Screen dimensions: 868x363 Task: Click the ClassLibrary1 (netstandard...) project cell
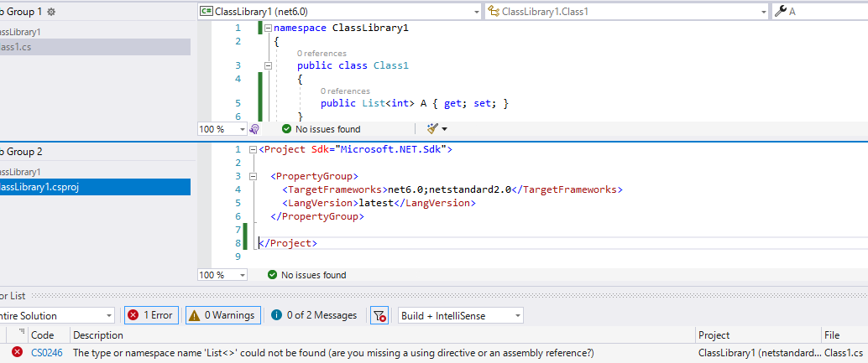[760, 352]
